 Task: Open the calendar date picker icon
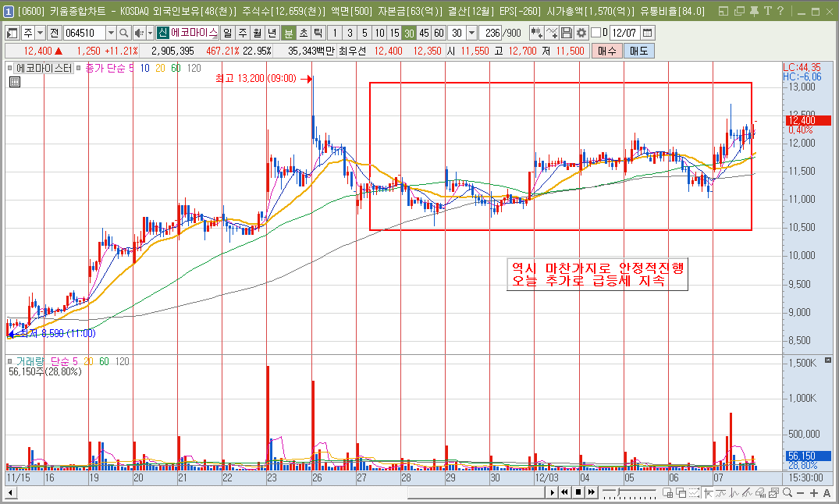(647, 33)
